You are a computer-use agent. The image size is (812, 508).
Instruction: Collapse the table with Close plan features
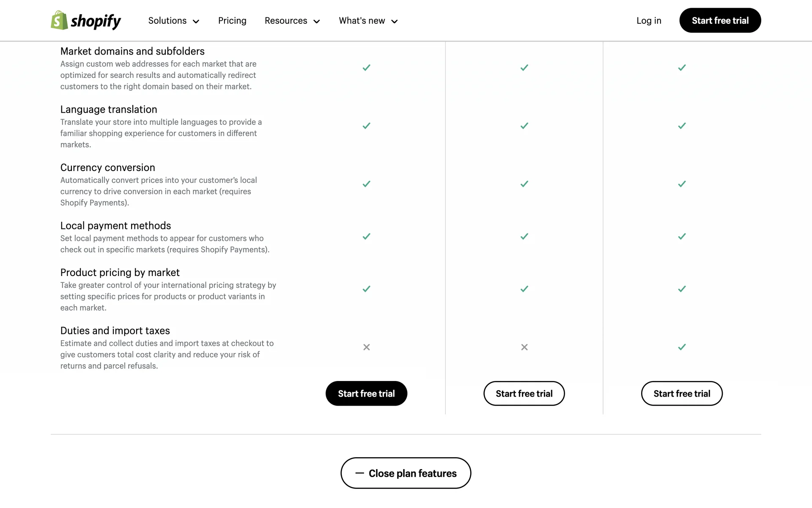click(412, 473)
